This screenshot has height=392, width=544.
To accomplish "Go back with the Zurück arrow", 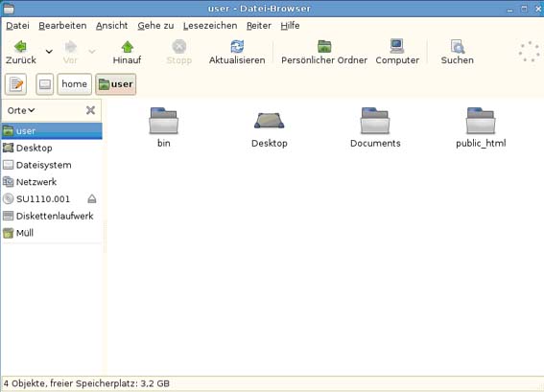I will point(20,52).
